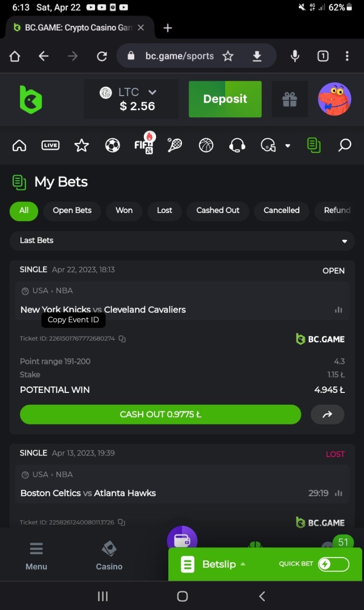Click the browser address bar URL

(x=179, y=56)
